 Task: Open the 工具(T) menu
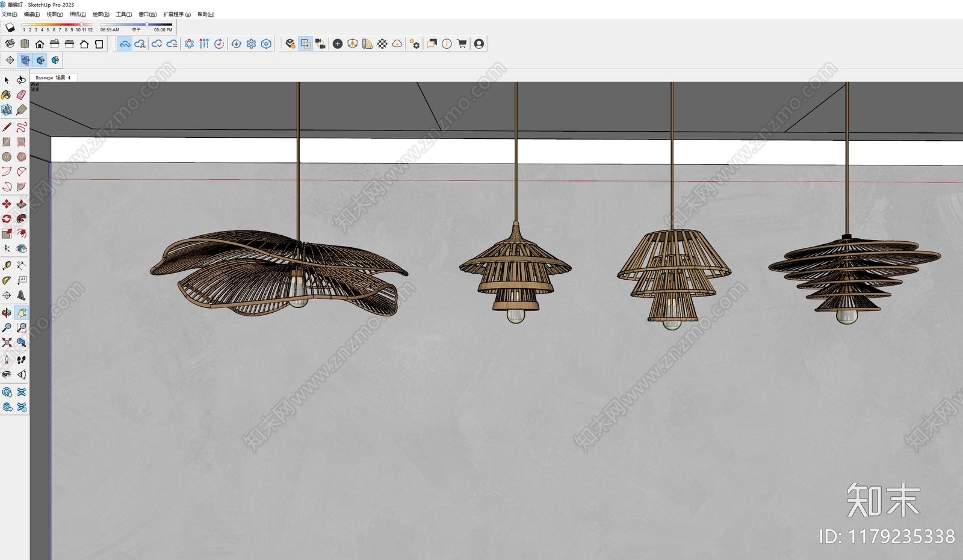[124, 14]
